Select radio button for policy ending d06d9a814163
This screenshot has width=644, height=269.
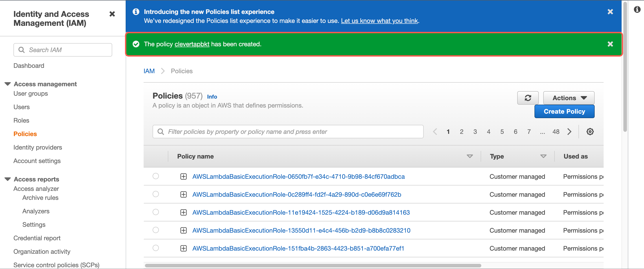coord(156,212)
